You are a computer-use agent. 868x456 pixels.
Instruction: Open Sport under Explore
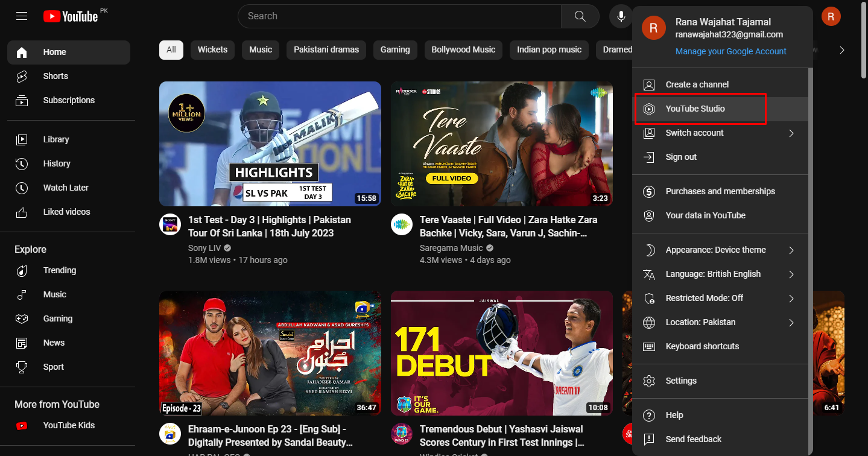69,367
